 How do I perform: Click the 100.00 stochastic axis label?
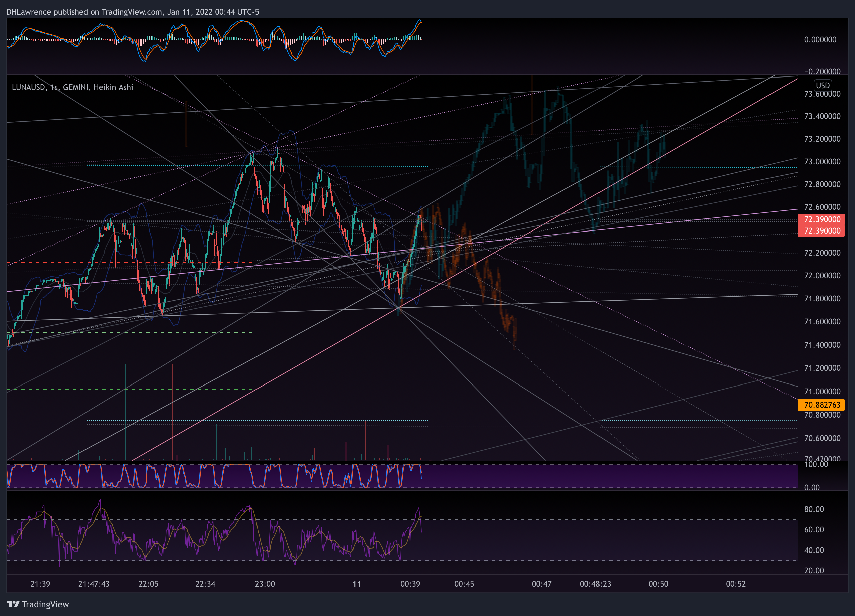[x=816, y=464]
